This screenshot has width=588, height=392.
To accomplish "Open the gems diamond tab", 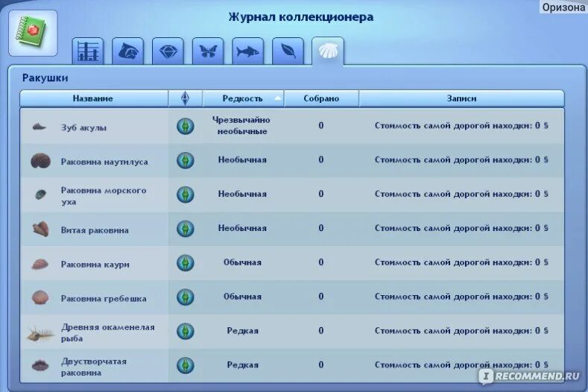I will (x=168, y=51).
